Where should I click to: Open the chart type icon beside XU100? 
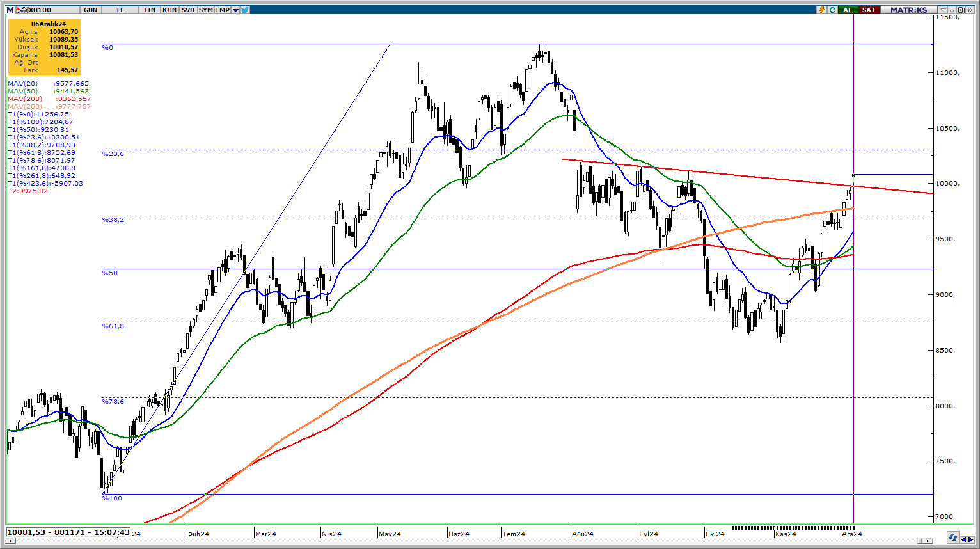(x=21, y=10)
